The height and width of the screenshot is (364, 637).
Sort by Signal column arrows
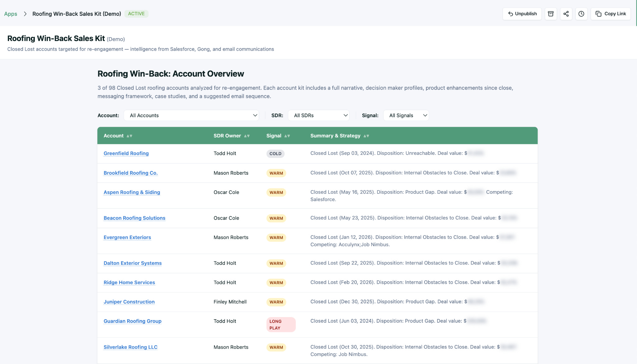point(287,136)
